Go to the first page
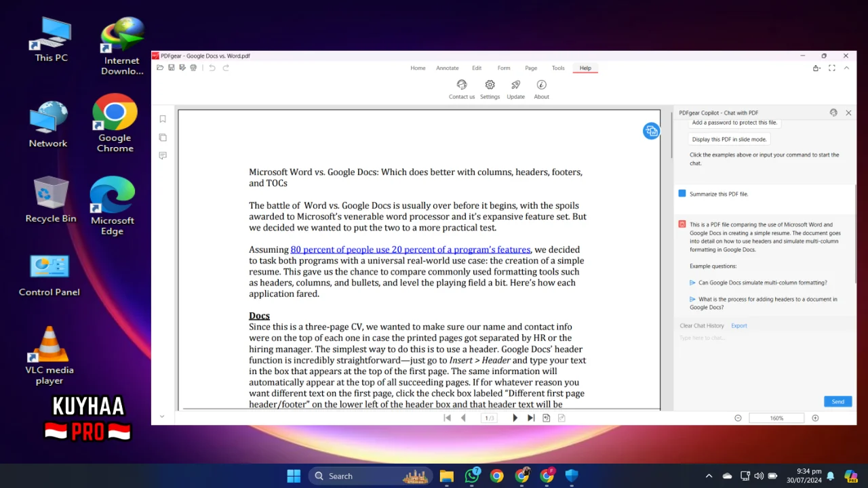Viewport: 868px width, 488px height. pyautogui.click(x=447, y=418)
